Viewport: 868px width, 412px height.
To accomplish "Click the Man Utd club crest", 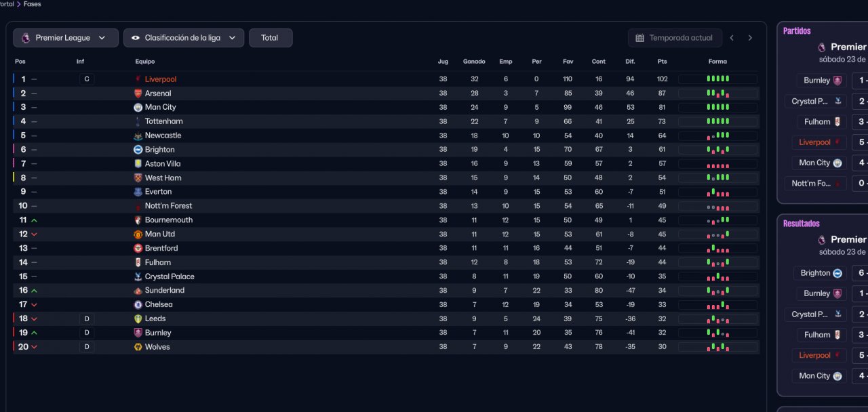I will click(x=138, y=234).
